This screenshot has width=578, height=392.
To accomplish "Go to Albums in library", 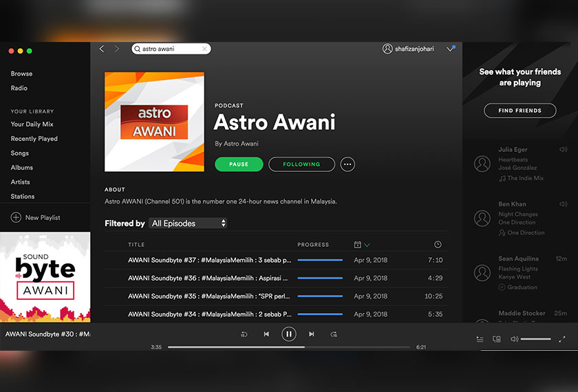I will [x=22, y=167].
